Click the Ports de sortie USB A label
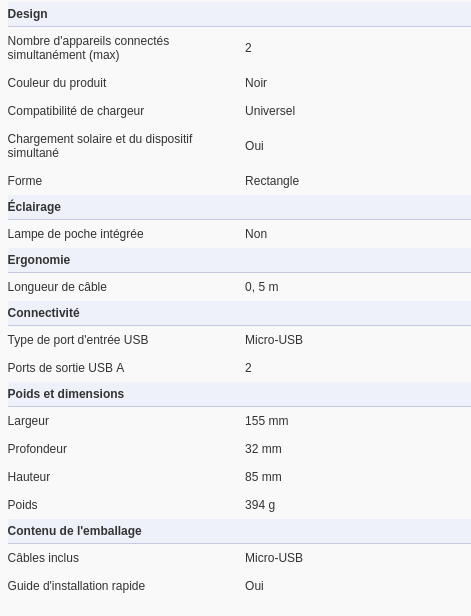This screenshot has width=471, height=616. tap(66, 368)
